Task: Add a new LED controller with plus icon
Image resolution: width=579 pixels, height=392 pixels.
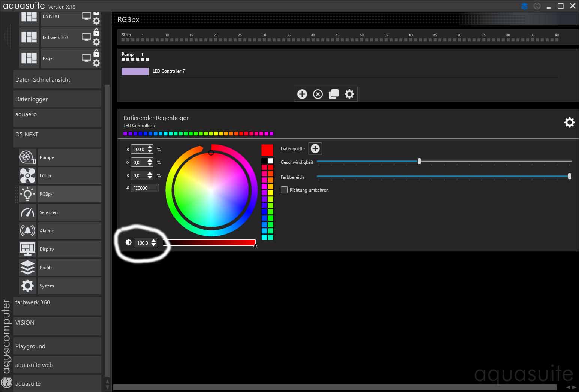Action: coord(302,94)
